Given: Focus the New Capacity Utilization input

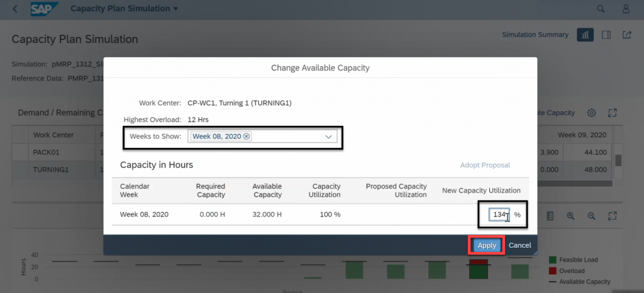Looking at the screenshot, I should click(499, 214).
